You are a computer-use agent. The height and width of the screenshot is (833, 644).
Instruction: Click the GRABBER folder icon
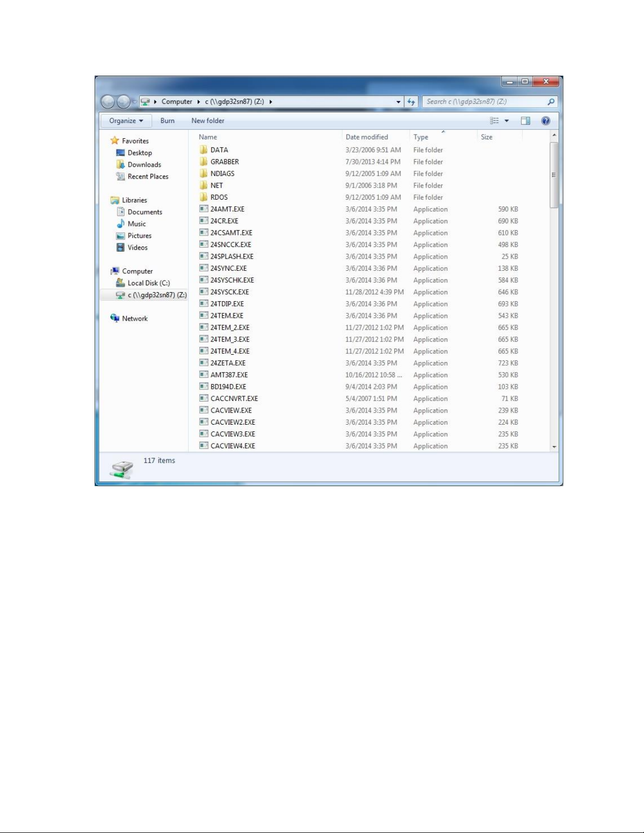point(203,162)
